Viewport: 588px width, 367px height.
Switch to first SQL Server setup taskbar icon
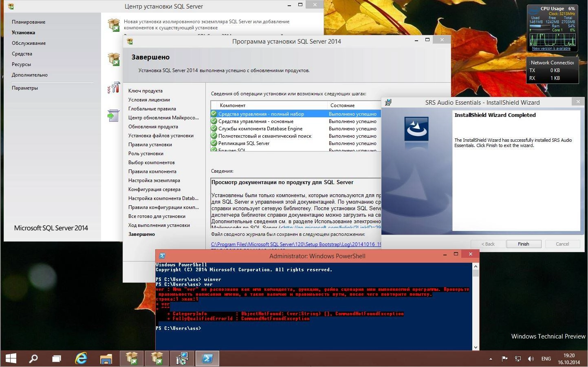[x=132, y=358]
